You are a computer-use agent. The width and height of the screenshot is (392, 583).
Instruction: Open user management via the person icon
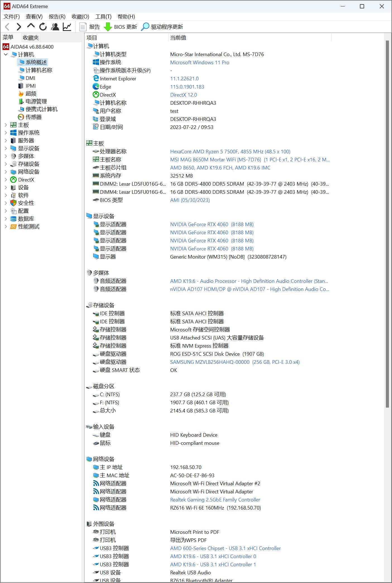tap(55, 27)
